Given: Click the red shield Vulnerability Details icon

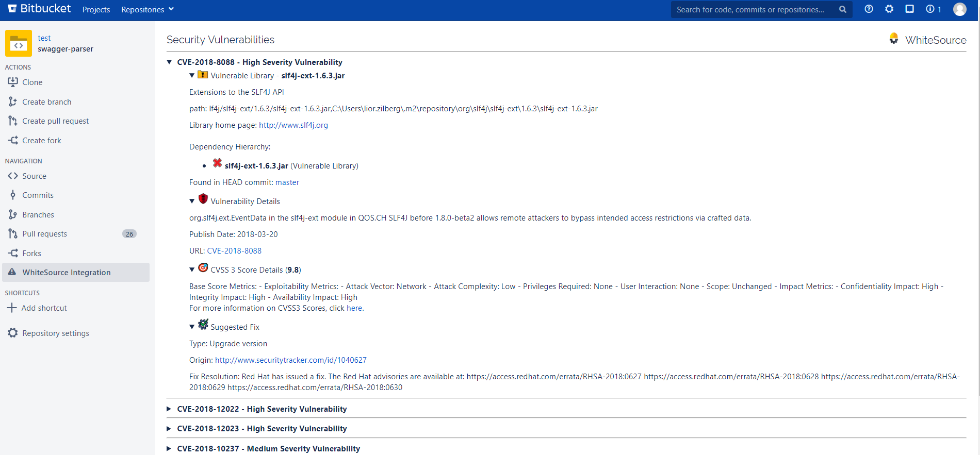Looking at the screenshot, I should click(x=203, y=198).
